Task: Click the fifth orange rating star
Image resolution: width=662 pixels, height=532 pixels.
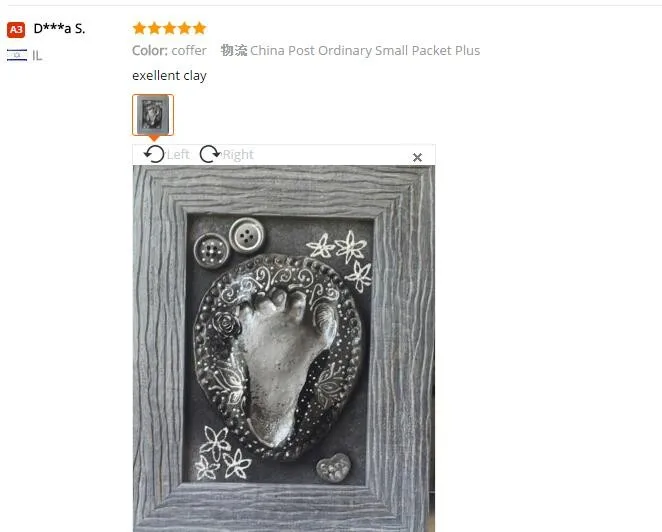Action: 199,28
